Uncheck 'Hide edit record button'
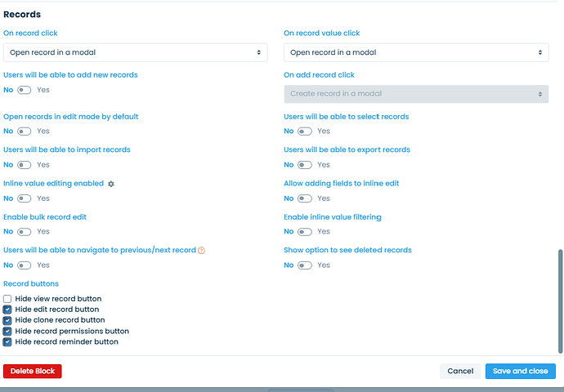Screen dimensions: 564x392 7,310
